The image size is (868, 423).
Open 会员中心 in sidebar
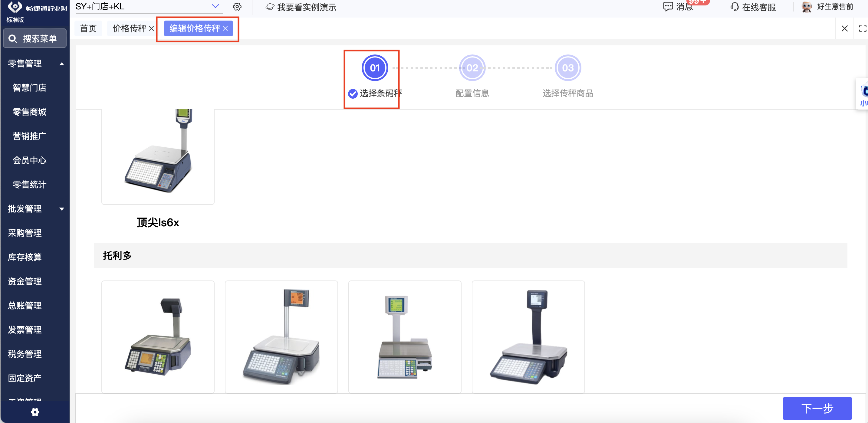coord(30,161)
